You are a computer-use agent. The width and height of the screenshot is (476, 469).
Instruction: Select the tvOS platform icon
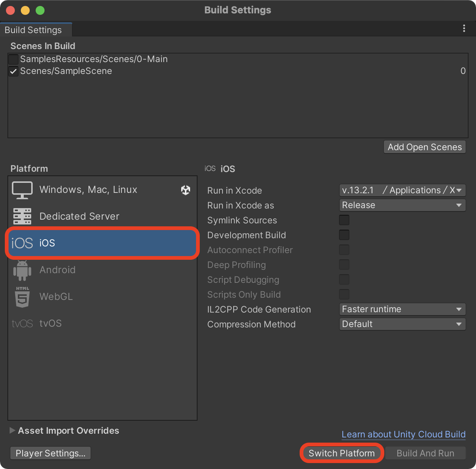[22, 323]
